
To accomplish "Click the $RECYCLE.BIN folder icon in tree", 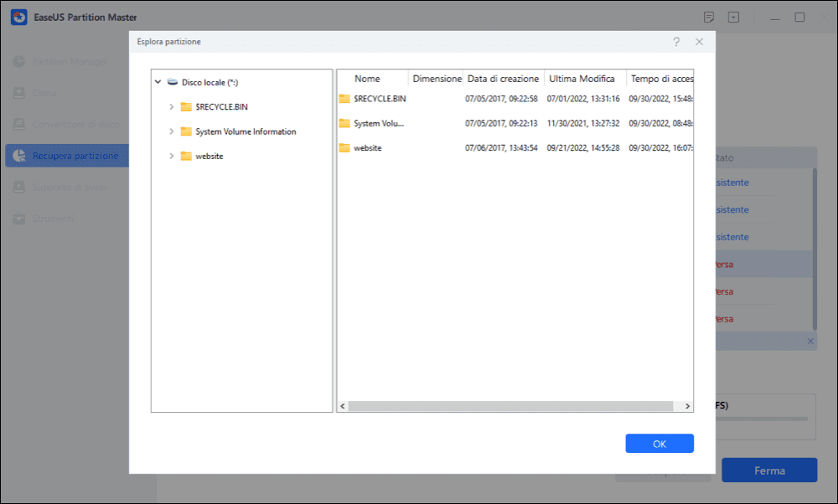I will pyautogui.click(x=186, y=107).
